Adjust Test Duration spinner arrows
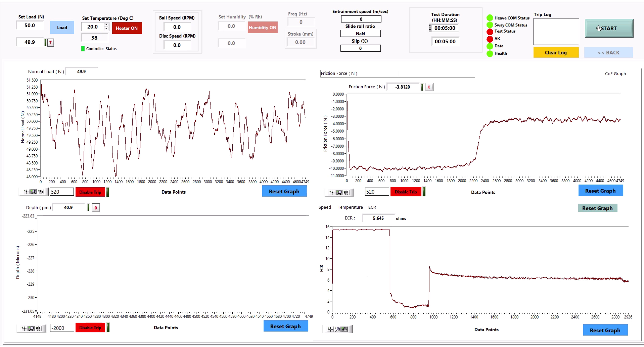 [x=430, y=28]
